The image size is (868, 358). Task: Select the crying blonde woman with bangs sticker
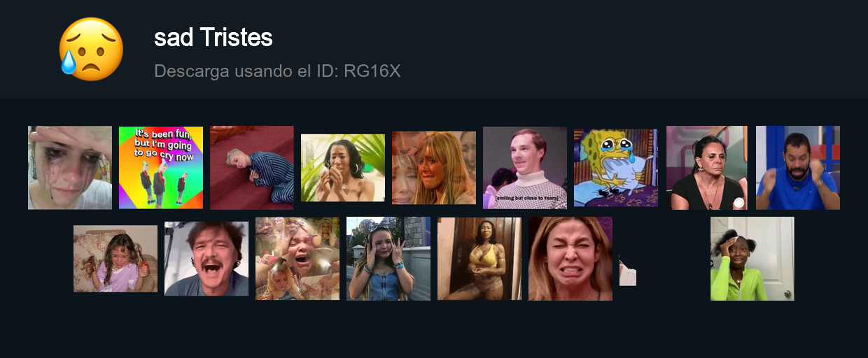[x=434, y=168]
